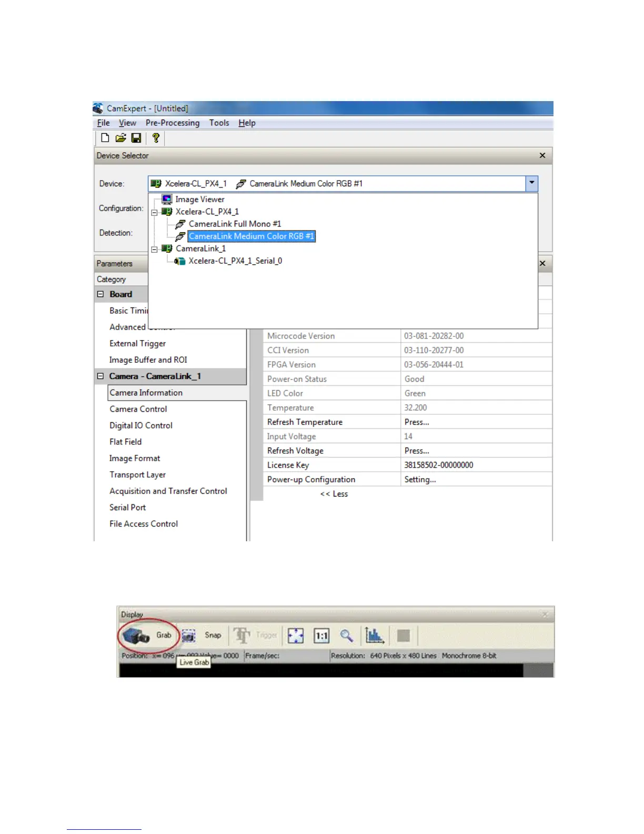644x834 pixels.
Task: Select File Access Control category
Action: pos(144,523)
